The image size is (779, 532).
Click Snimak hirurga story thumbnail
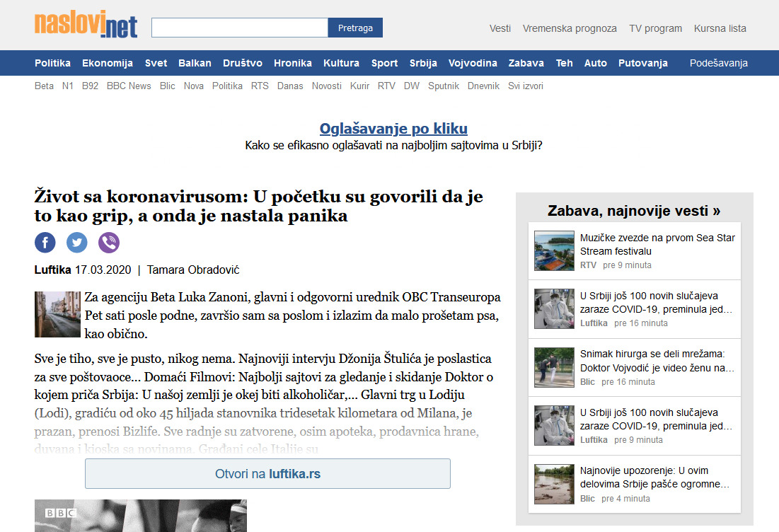pos(555,368)
